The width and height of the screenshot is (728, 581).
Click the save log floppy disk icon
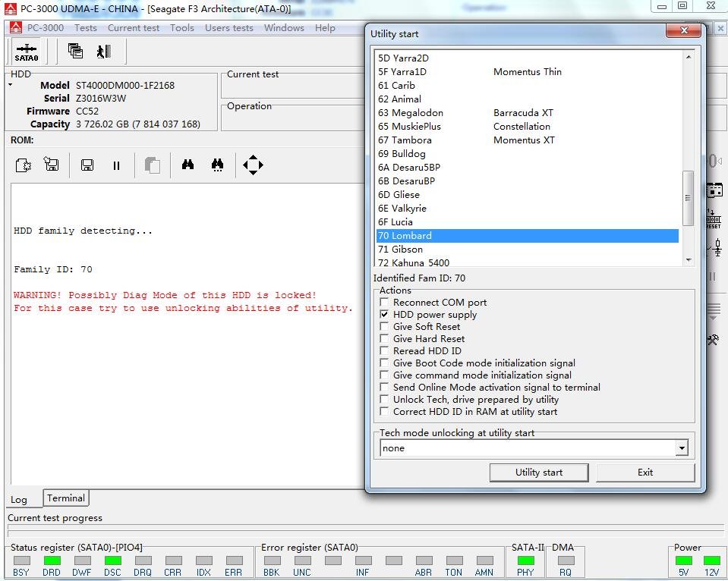87,165
